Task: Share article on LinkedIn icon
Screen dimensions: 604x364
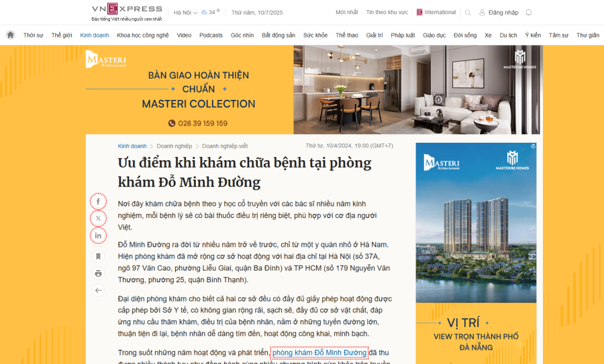Action: (x=98, y=235)
